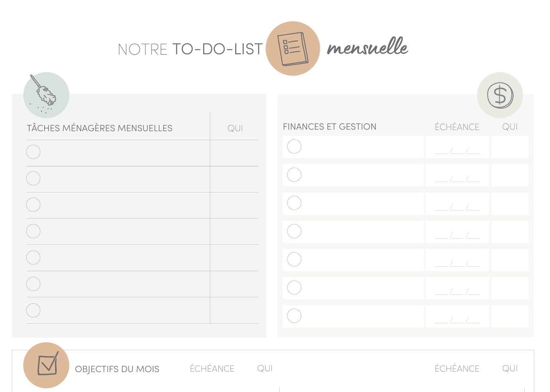Click the last Échéance date field under Finances
The image size is (550, 392).
point(457,317)
